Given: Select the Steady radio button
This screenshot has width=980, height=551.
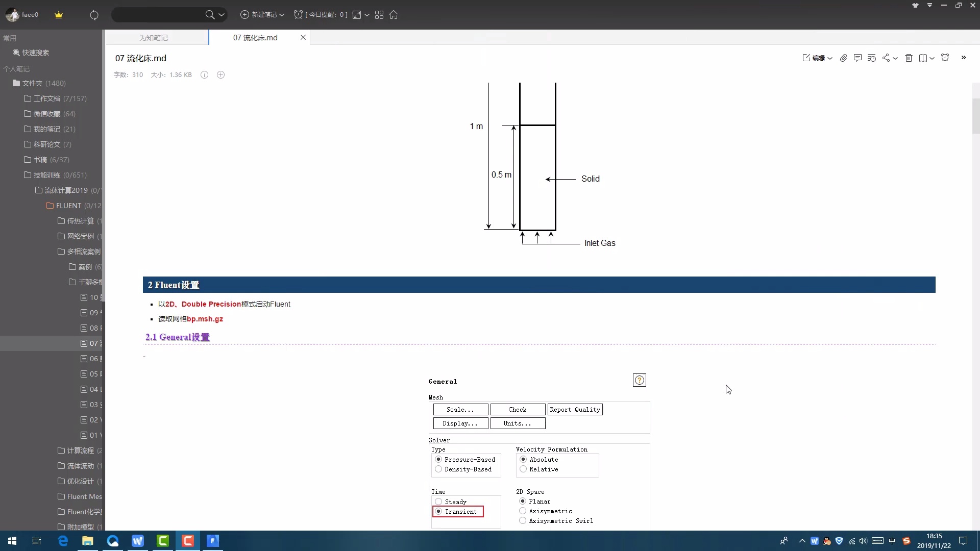Looking at the screenshot, I should click(438, 502).
